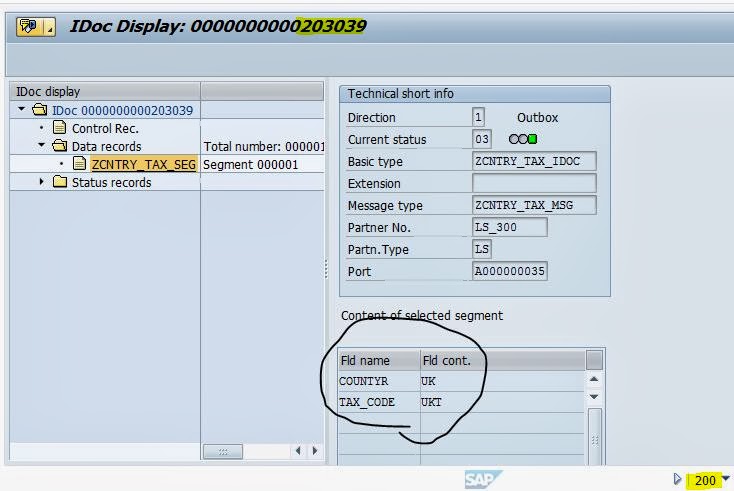Click the Current status field showing 03
This screenshot has height=491, width=734.
click(482, 139)
